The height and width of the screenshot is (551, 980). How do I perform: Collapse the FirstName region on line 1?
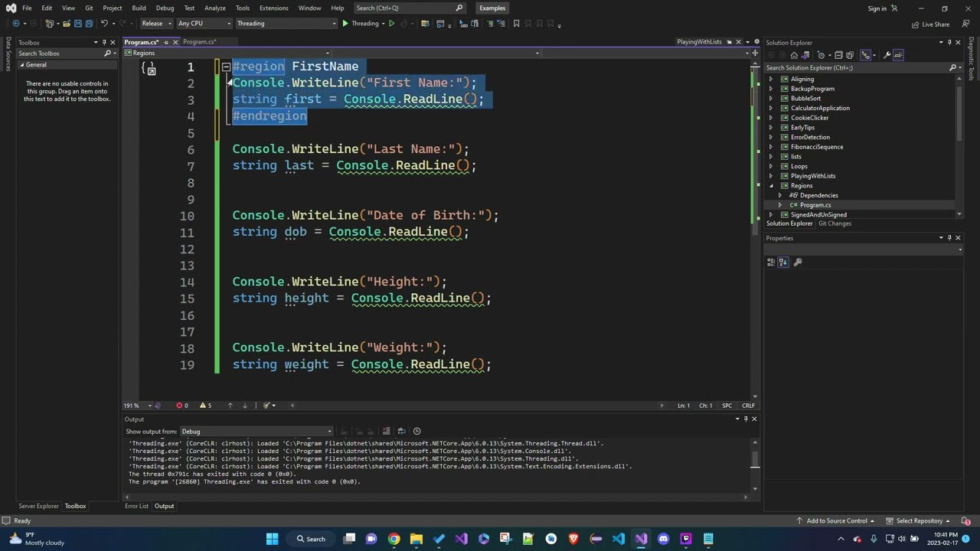(x=226, y=67)
